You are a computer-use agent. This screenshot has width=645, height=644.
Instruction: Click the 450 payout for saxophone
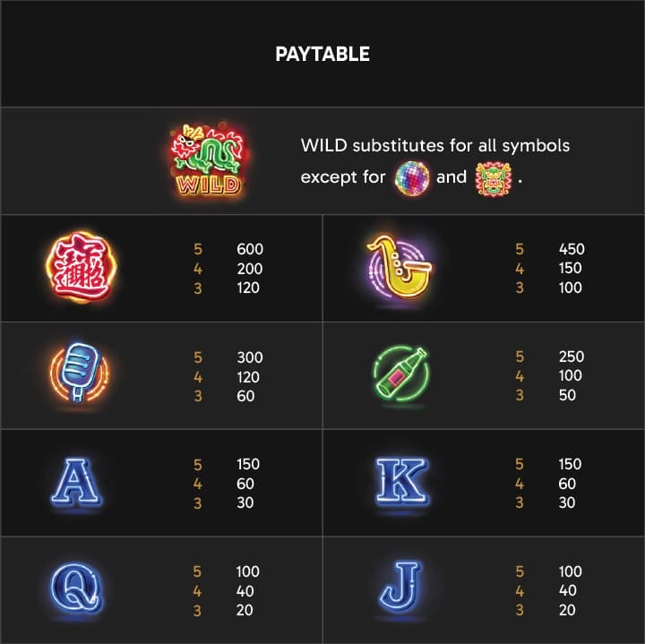pos(572,249)
